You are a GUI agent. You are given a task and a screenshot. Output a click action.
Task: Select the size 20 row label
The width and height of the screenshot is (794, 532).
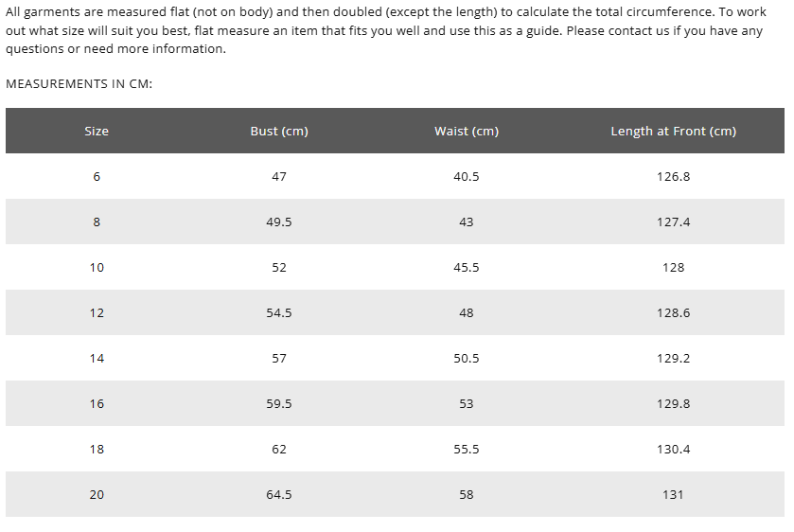pyautogui.click(x=97, y=494)
